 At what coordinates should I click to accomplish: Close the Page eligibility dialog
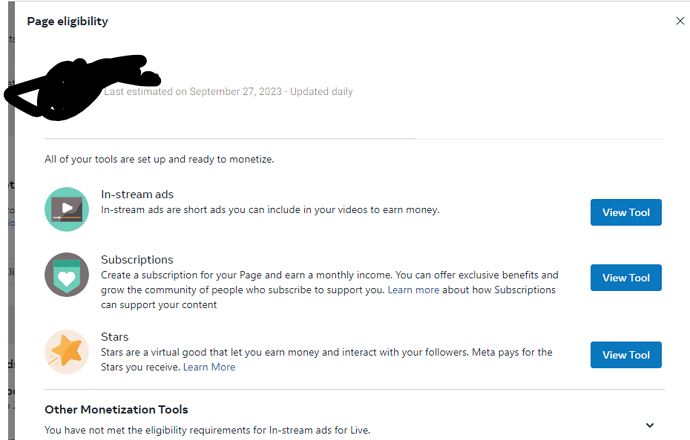680,21
